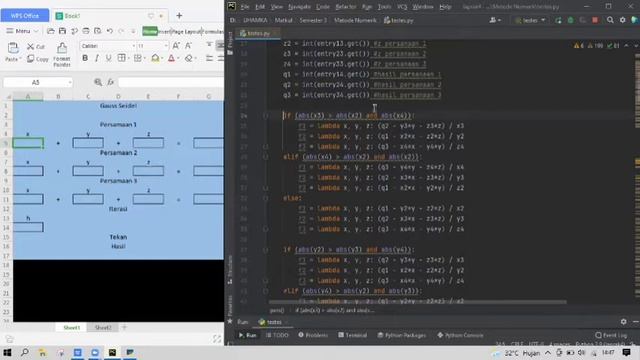Open the Project tool window sidebar
The width and height of the screenshot is (640, 360).
click(230, 43)
